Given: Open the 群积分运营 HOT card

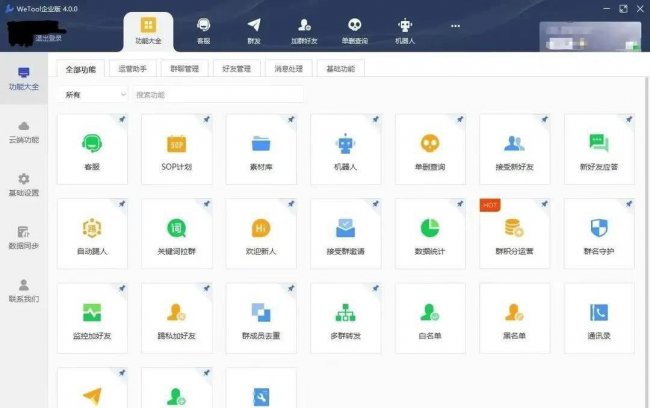Looking at the screenshot, I should click(515, 234).
